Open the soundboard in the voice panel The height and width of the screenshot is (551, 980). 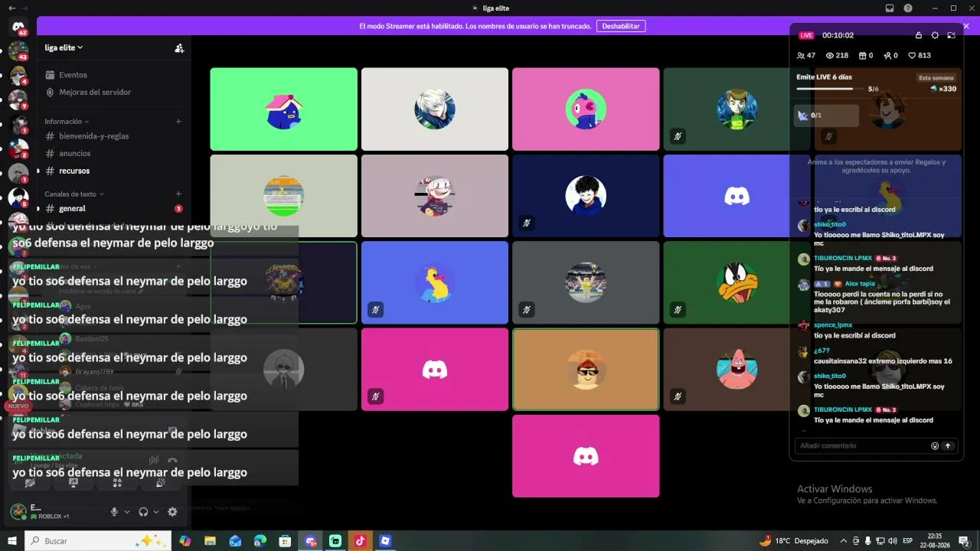(161, 483)
